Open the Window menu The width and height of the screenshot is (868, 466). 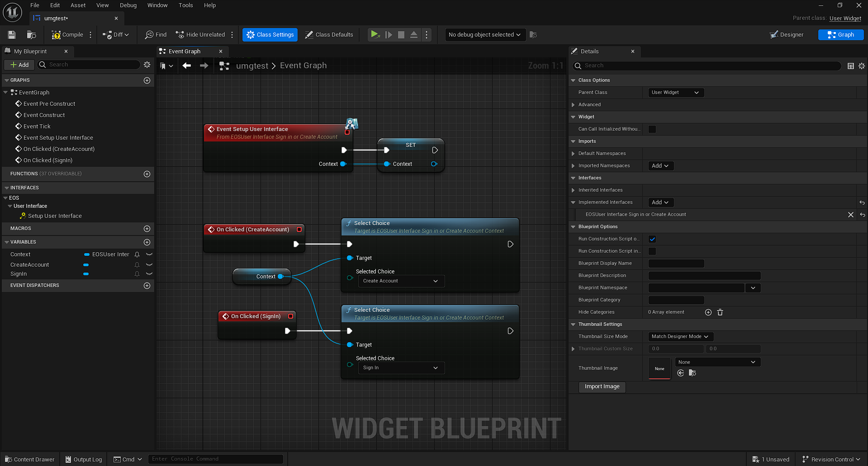point(157,5)
